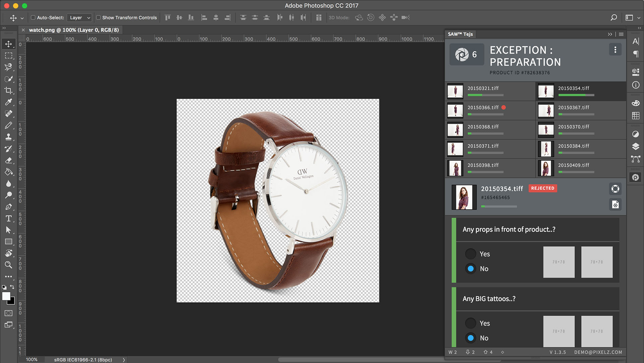Select Yes for BIG tattoos question

[471, 323]
